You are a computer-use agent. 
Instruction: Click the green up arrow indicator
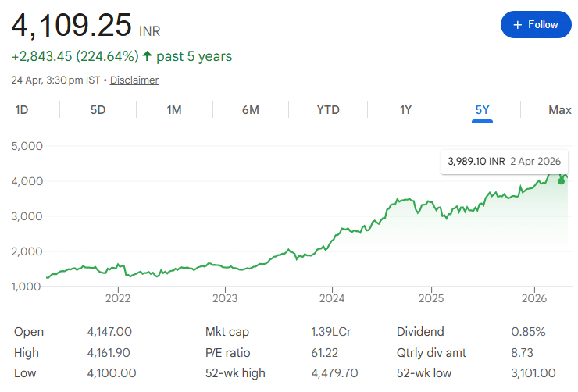tap(147, 56)
